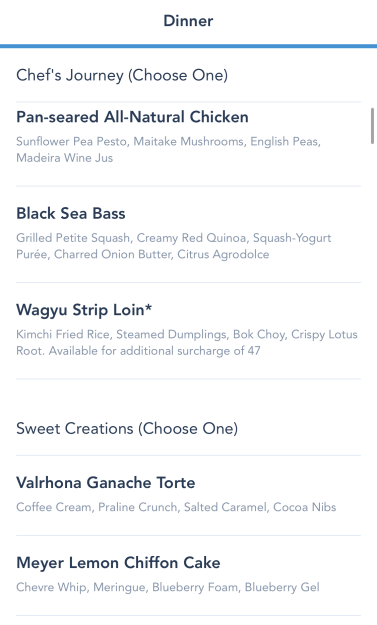
Task: Open the Chef's Journey (Choose One) heading
Action: click(122, 75)
